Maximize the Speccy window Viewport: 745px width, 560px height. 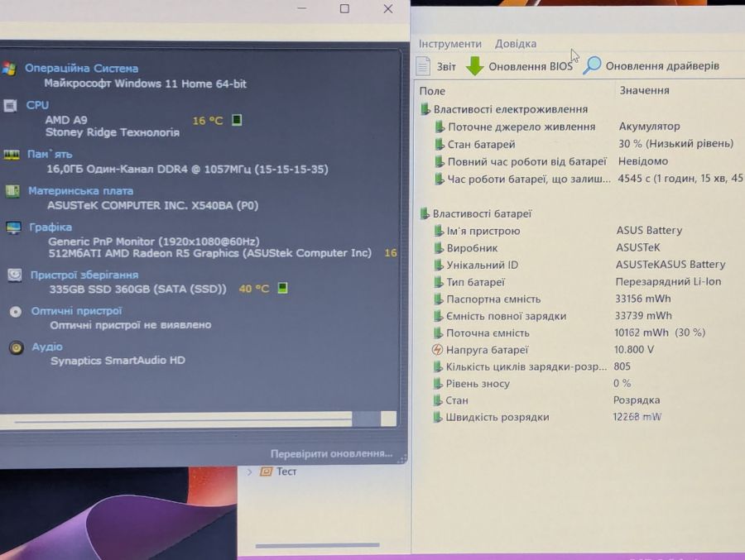[x=344, y=8]
